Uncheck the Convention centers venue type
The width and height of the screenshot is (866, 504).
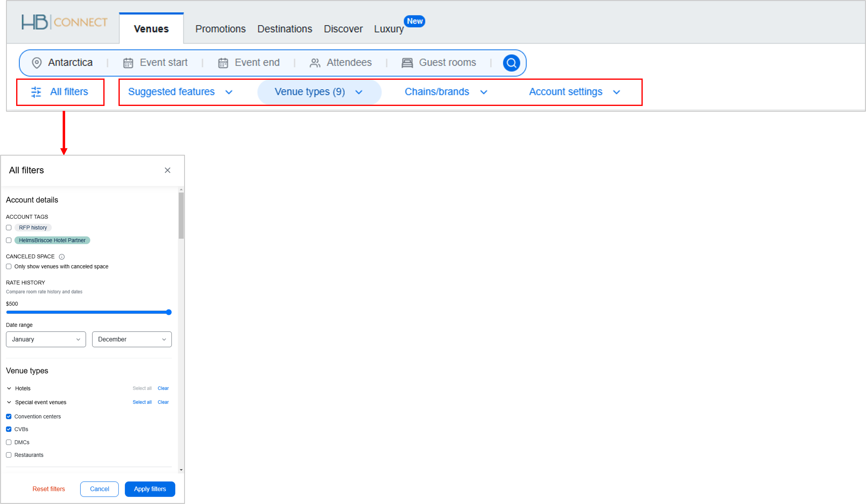pos(9,416)
